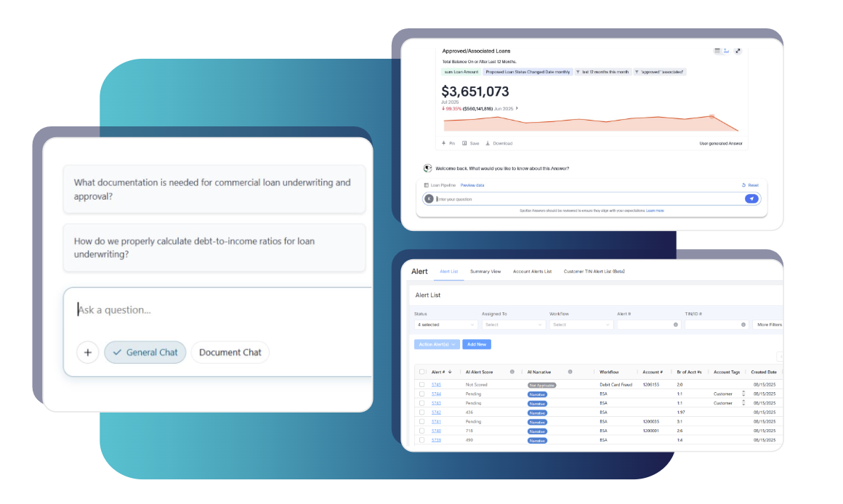Viewport: 843px width, 504px height.
Task: Open the Assigned To dropdown
Action: coord(514,324)
